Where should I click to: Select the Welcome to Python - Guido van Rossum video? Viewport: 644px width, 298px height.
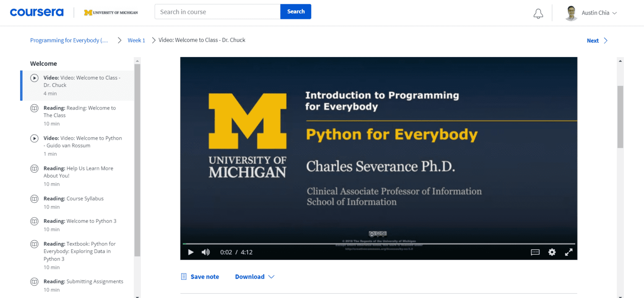coord(83,141)
